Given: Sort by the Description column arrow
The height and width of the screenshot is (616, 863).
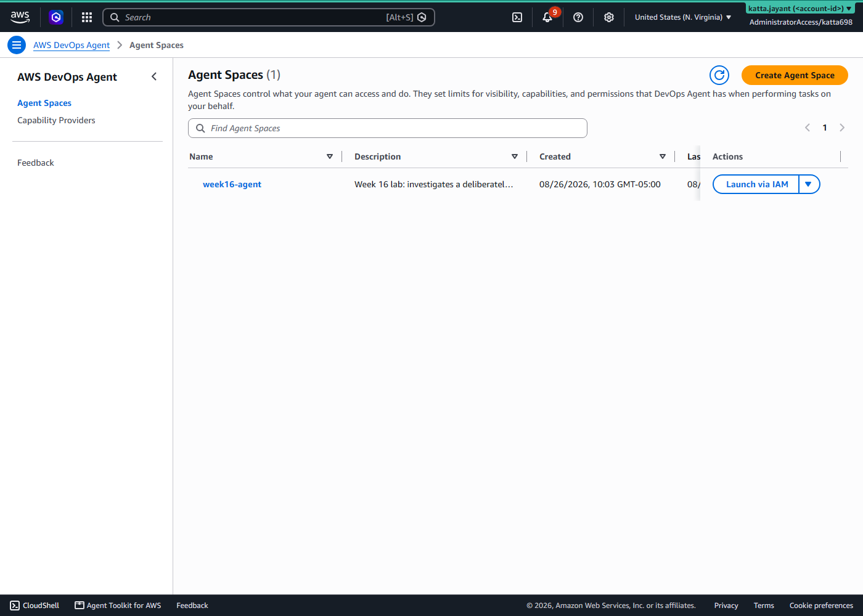Looking at the screenshot, I should tap(515, 156).
